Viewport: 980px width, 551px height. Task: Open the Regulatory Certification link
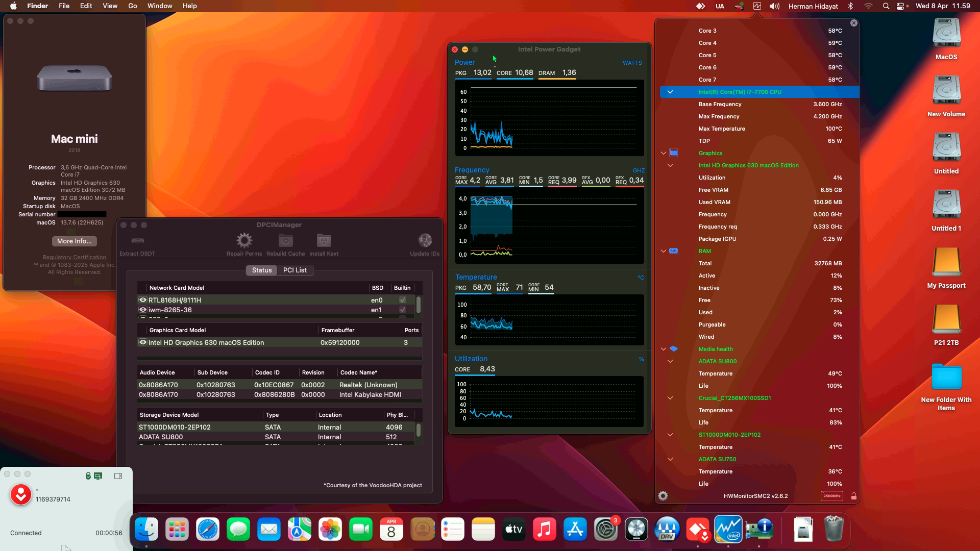75,257
